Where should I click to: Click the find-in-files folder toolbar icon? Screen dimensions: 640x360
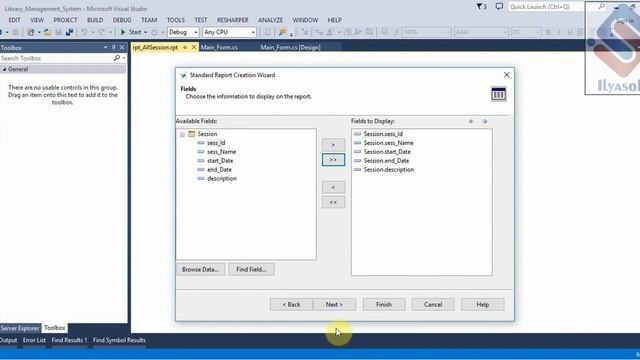(x=282, y=32)
